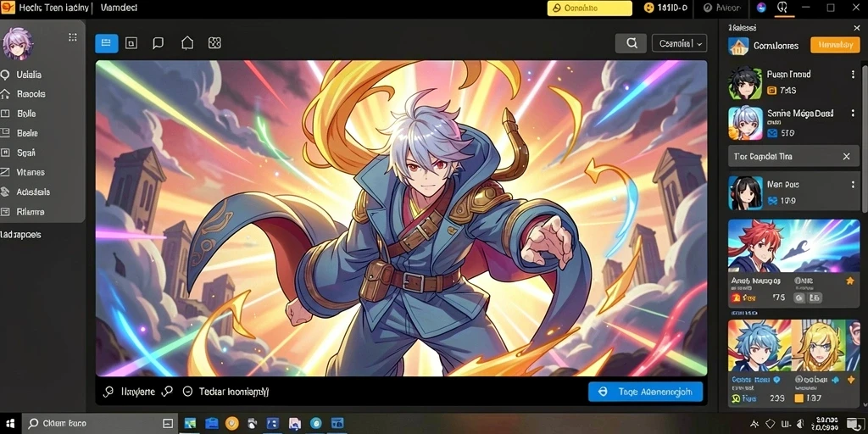The image size is (868, 434).
Task: Click the orange button beside Comulonres
Action: [x=835, y=46]
